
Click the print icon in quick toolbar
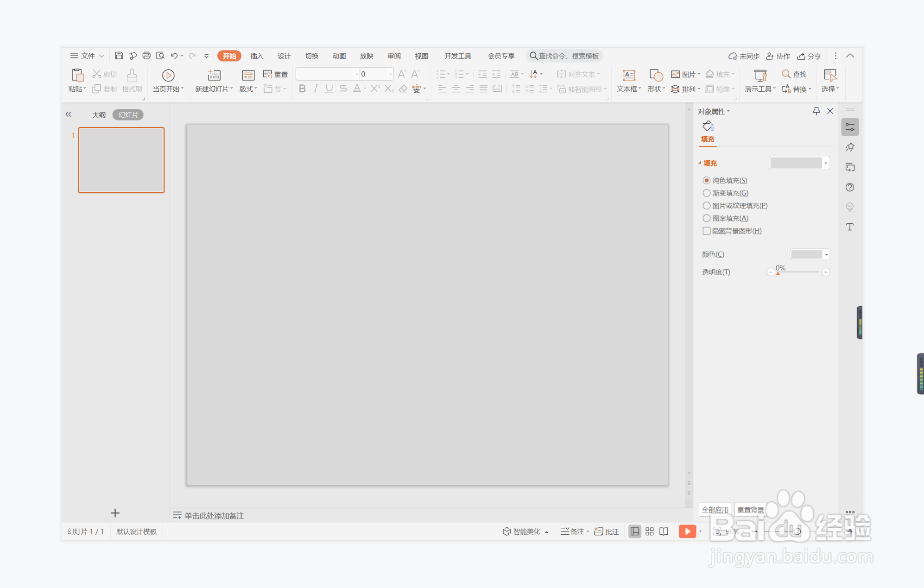point(146,56)
